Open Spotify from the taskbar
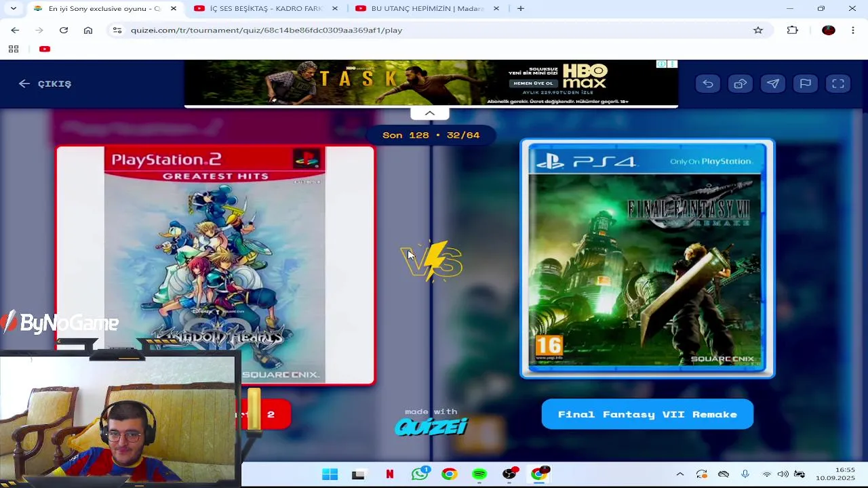This screenshot has height=488, width=868. click(x=479, y=474)
